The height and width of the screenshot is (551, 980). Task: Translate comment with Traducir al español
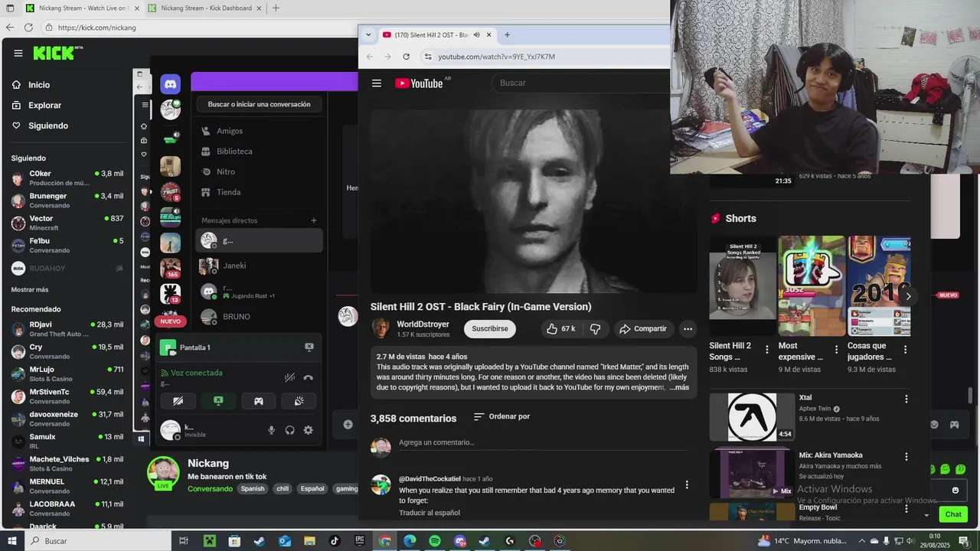point(430,513)
